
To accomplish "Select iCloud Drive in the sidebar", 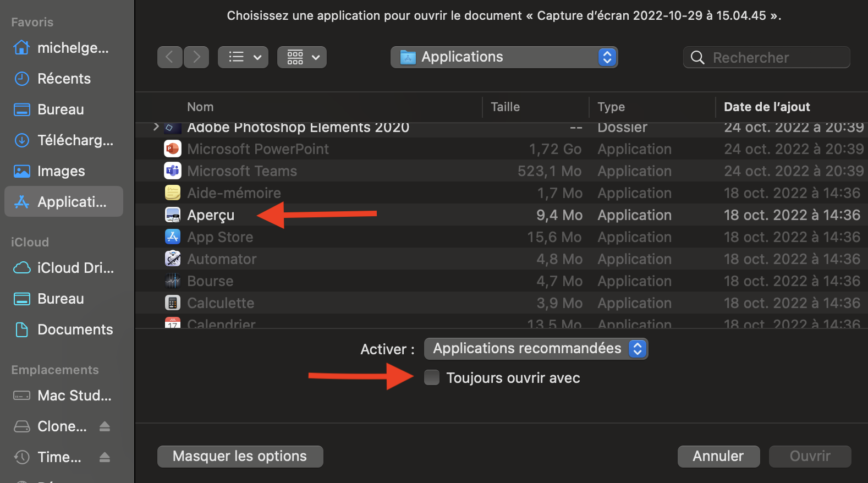I will tap(75, 268).
